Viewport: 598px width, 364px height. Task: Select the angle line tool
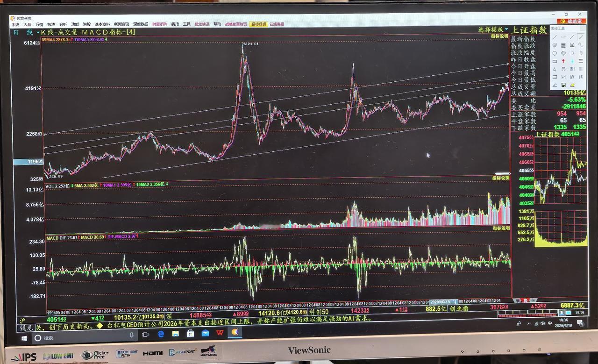(x=555, y=85)
